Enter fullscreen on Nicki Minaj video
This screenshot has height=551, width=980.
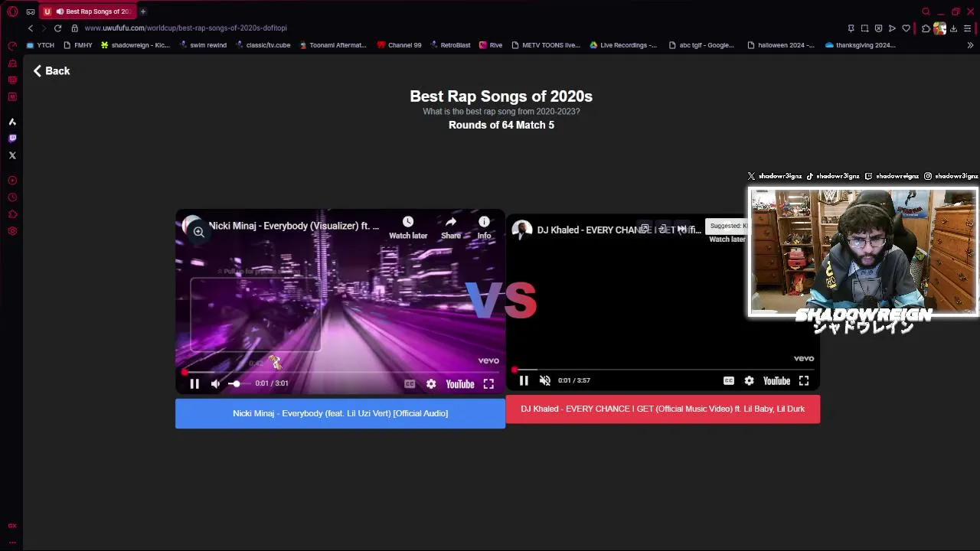coord(488,384)
